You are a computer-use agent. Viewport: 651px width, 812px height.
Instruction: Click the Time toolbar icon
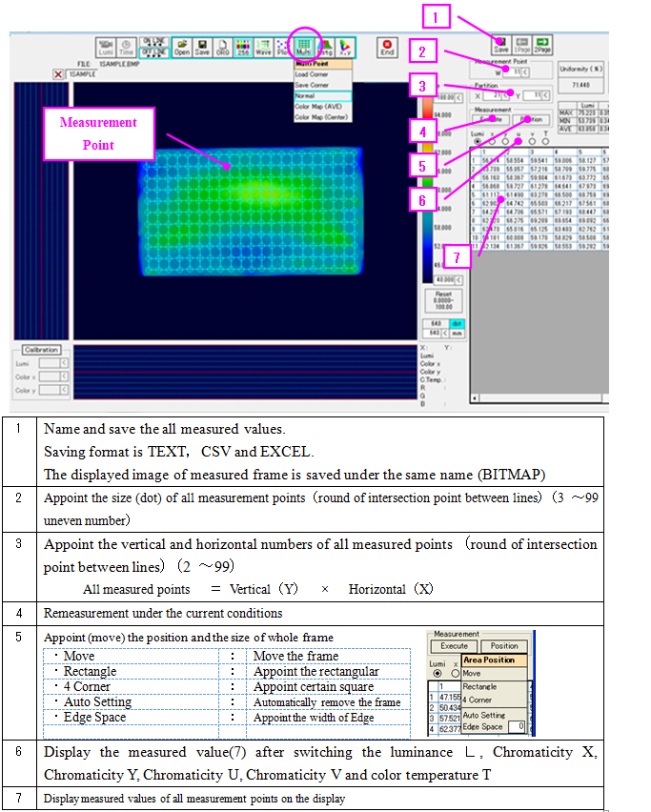[x=126, y=47]
